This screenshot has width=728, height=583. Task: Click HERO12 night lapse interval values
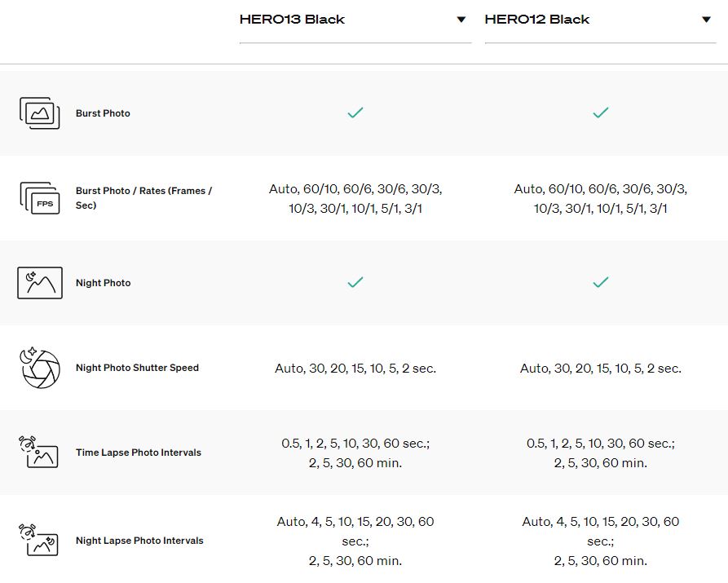coord(600,541)
